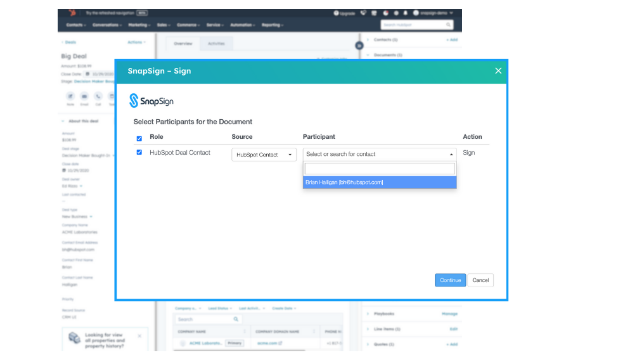The height and width of the screenshot is (362, 644).
Task: Click the Upgrade link in top bar
Action: point(344,13)
